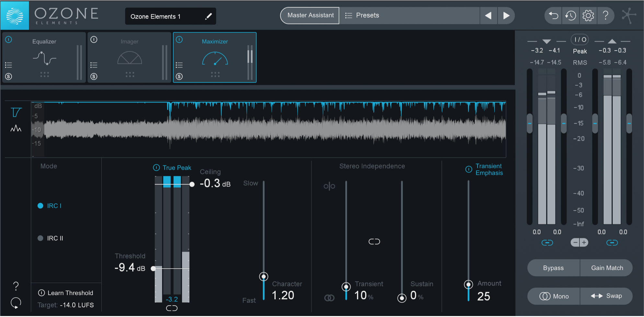The width and height of the screenshot is (644, 317).
Task: Open the Imager module preset list icon
Action: click(94, 65)
